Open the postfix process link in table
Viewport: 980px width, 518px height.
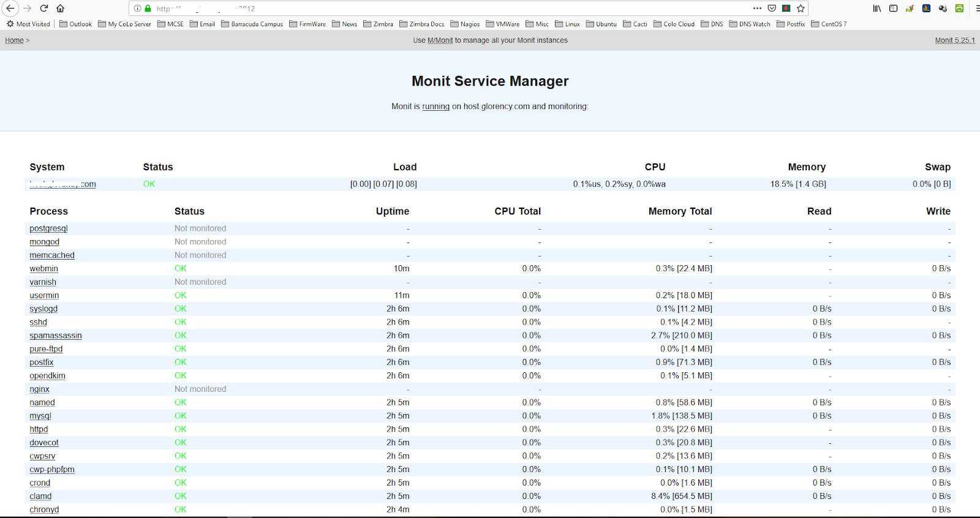pyautogui.click(x=41, y=362)
